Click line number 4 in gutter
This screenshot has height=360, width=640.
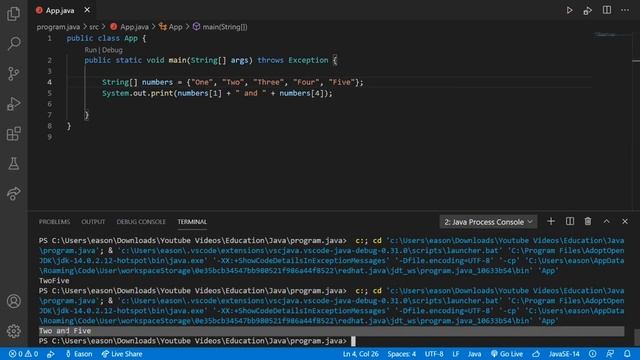(x=49, y=82)
